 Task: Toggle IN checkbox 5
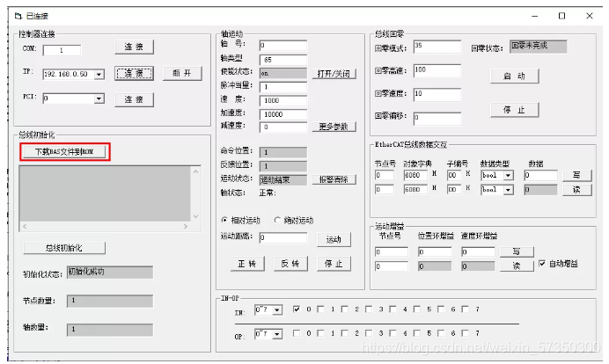(417, 309)
